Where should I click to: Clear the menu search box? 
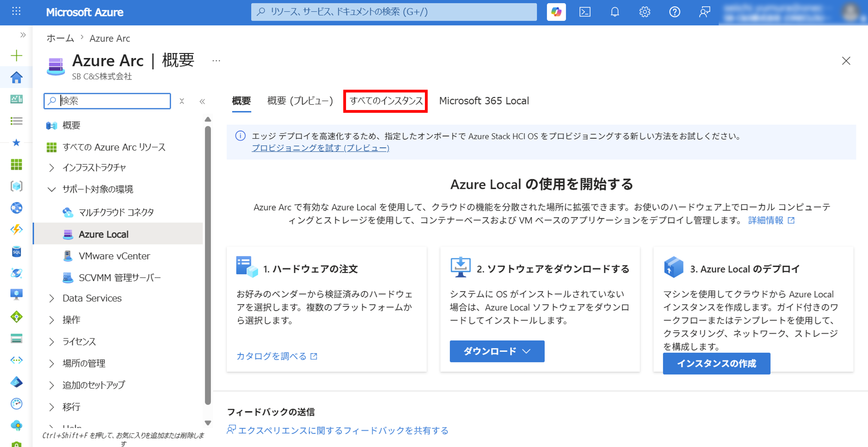coord(182,101)
